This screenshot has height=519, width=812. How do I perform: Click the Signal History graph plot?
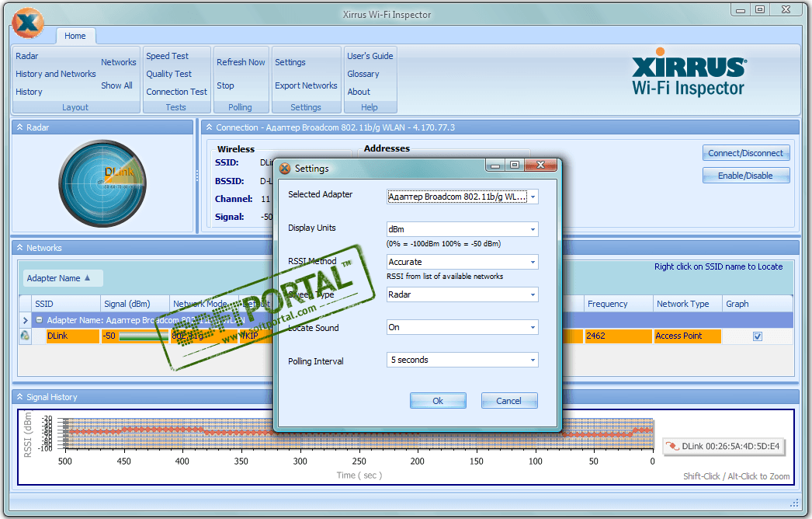click(359, 433)
